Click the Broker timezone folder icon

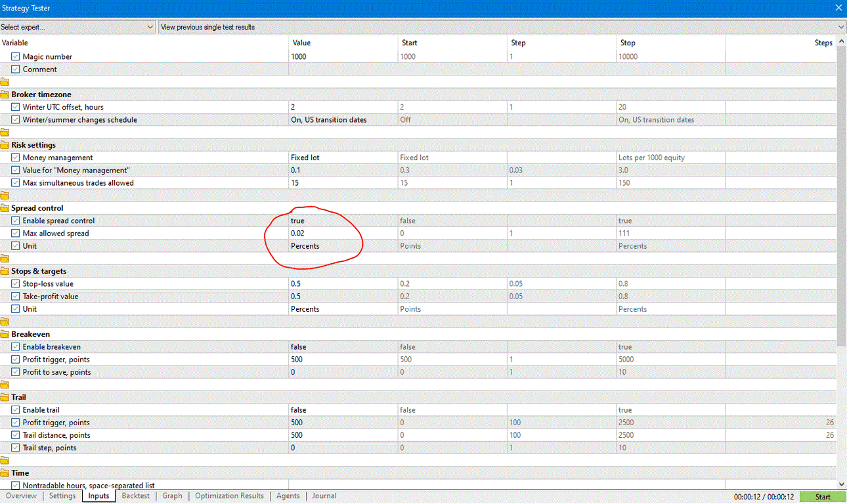[5, 94]
